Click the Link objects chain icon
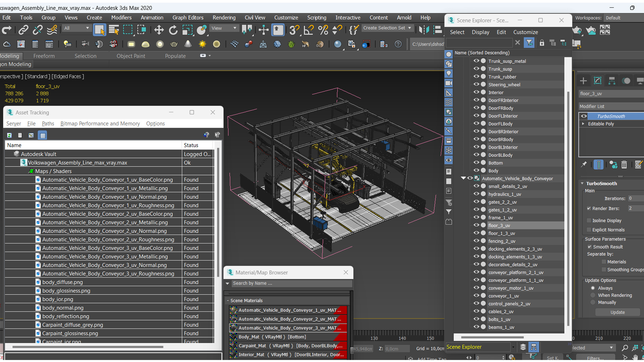The image size is (644, 362). coord(23,30)
